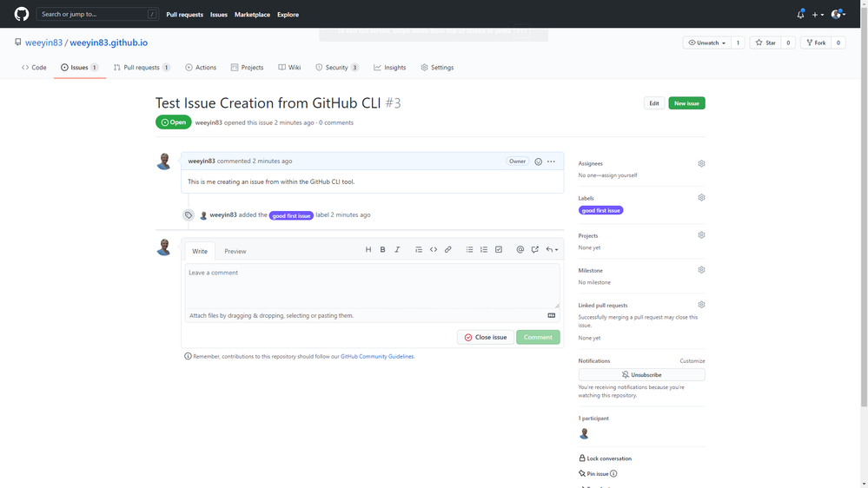Switch to the Security tab
The height and width of the screenshot is (488, 868).
click(x=337, y=68)
